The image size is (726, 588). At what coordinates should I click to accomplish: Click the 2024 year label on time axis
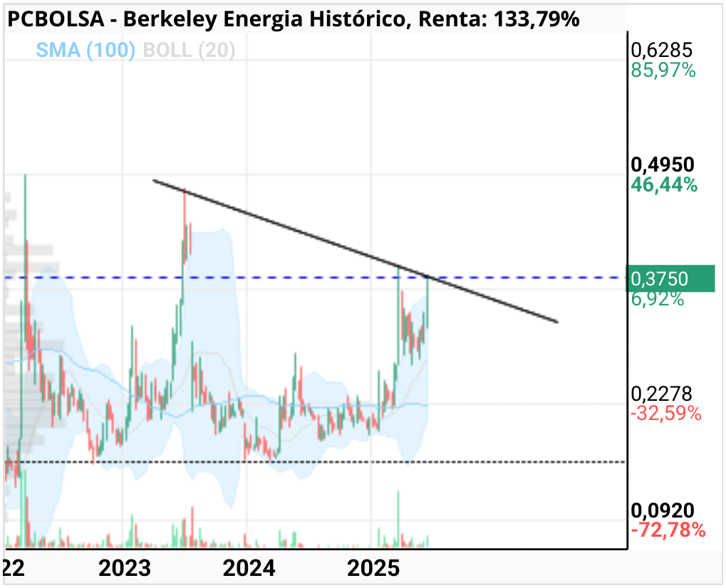coord(249,568)
